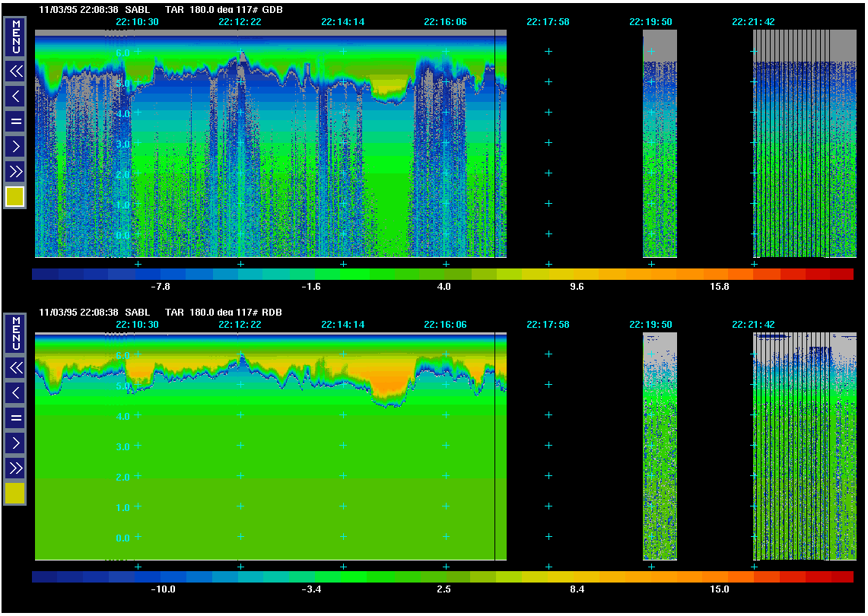
Task: Click the 22:14:14 time label in top panel
Action: 342,22
